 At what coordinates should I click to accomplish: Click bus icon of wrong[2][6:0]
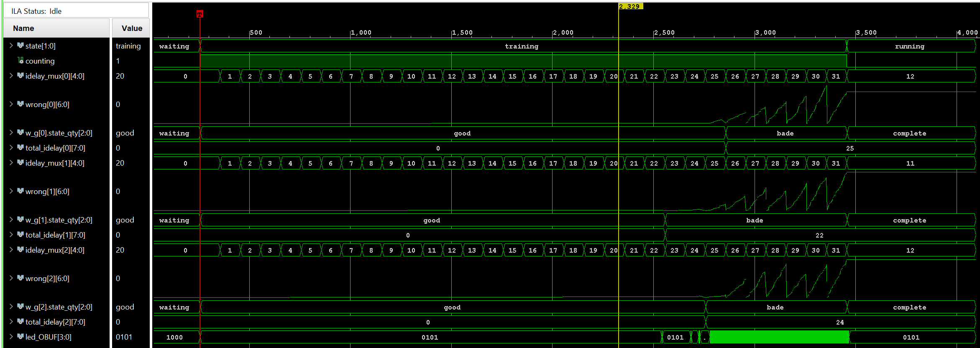tap(20, 278)
